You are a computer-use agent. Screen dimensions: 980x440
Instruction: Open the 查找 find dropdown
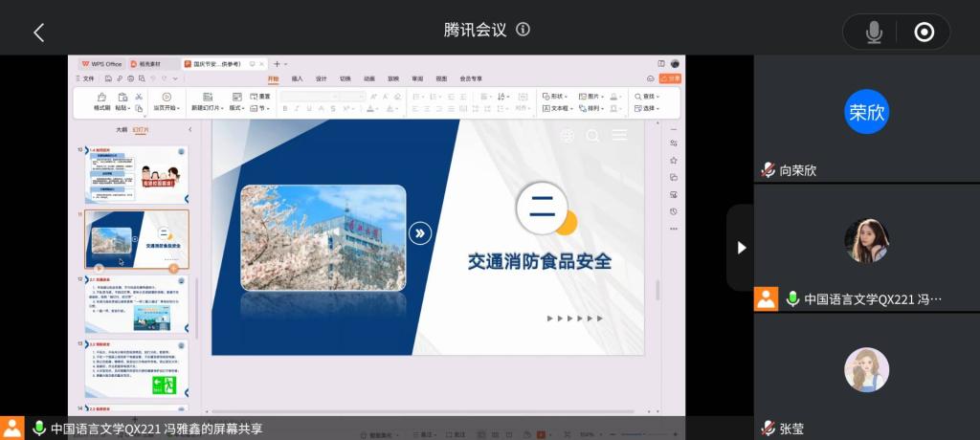646,97
